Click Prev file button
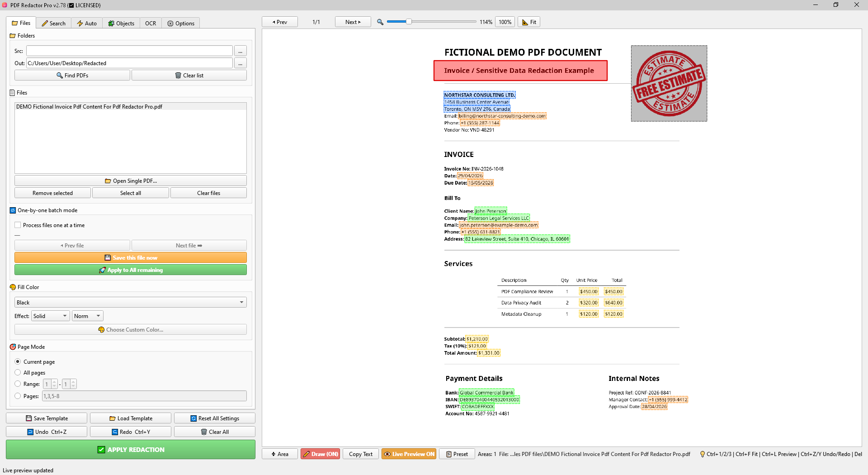Image resolution: width=868 pixels, height=475 pixels. [x=72, y=245]
